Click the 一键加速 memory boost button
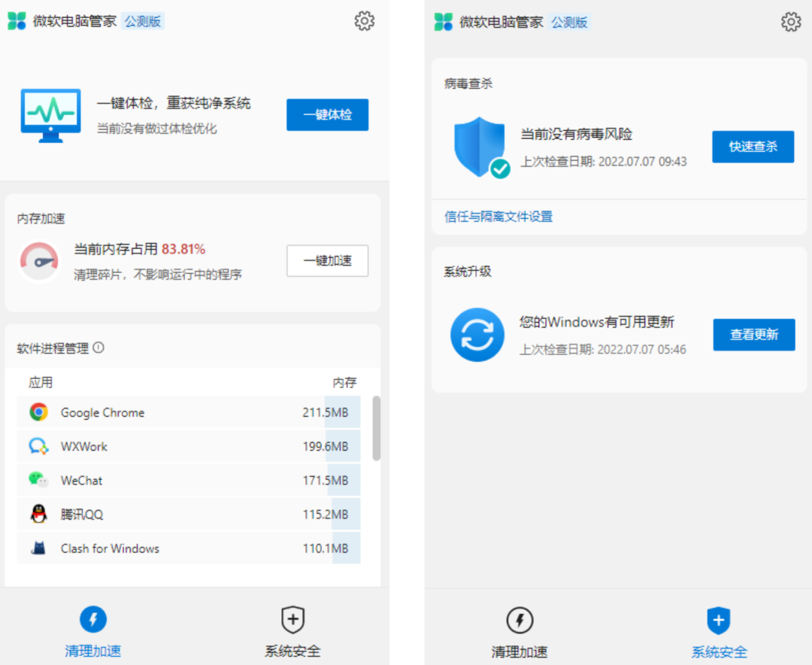 327,260
